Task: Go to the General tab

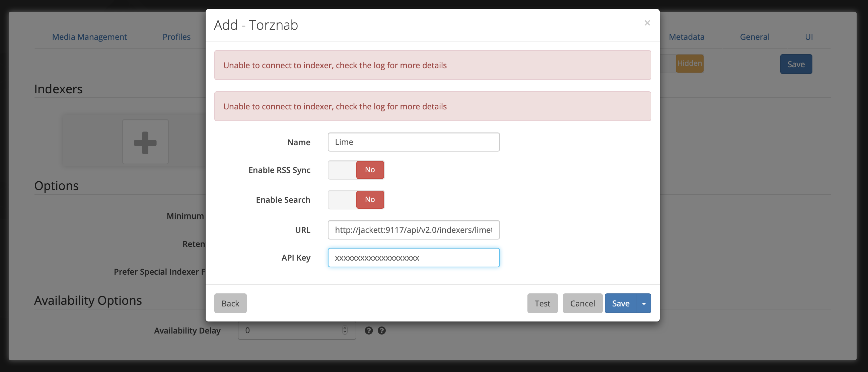Action: pos(754,37)
